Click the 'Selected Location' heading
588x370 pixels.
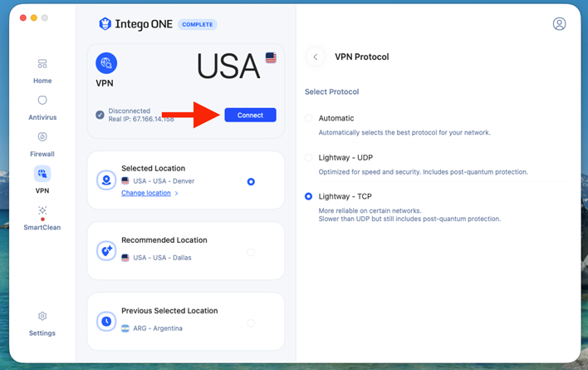154,169
